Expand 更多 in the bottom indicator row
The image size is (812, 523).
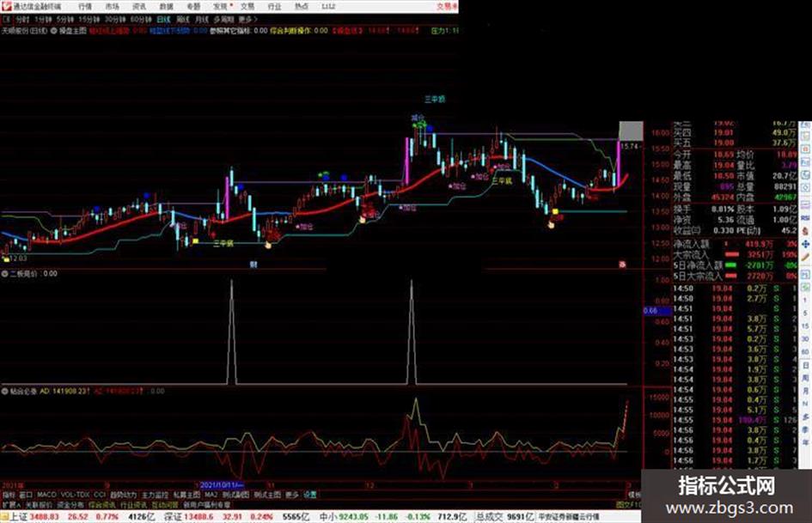292,495
